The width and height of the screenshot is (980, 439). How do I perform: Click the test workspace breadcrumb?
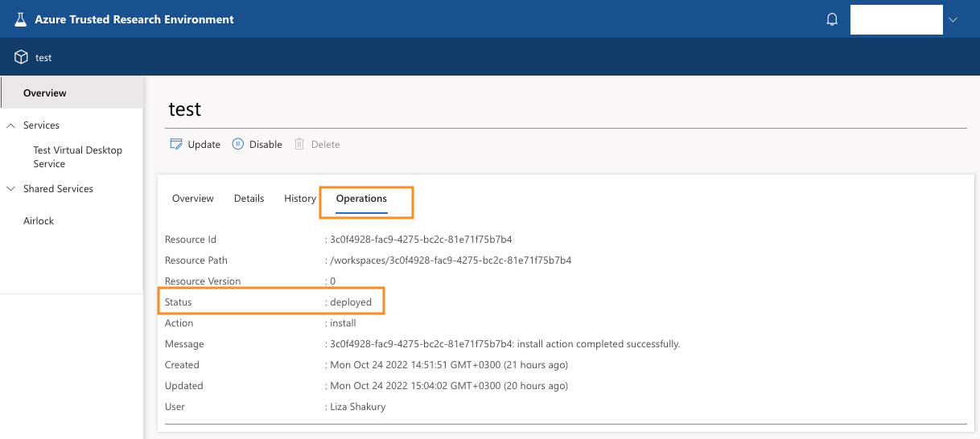point(43,58)
